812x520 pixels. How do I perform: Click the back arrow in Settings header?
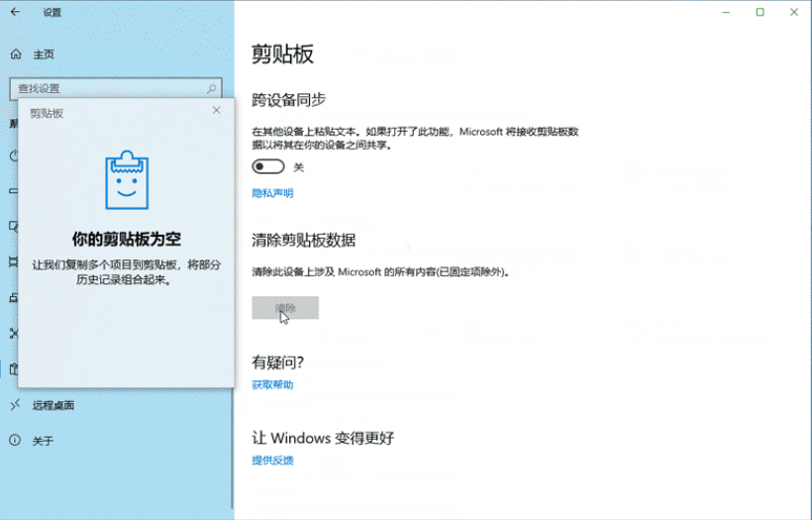pyautogui.click(x=15, y=13)
